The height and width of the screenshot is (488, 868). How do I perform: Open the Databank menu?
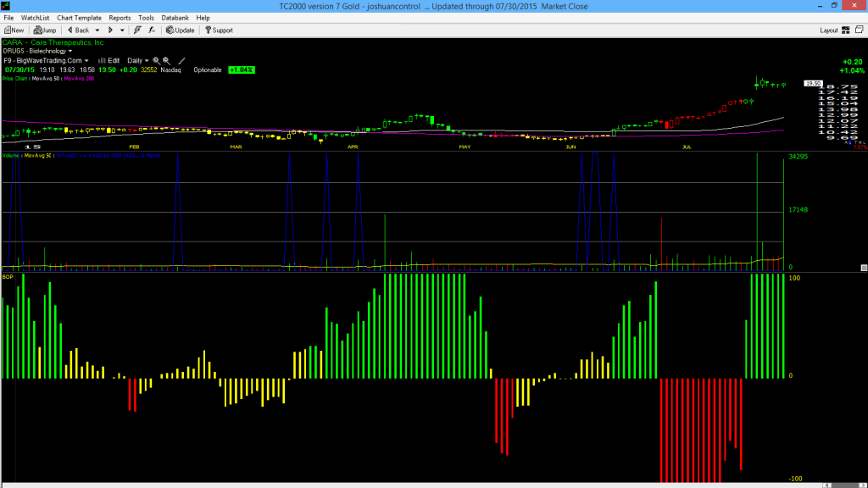click(175, 18)
